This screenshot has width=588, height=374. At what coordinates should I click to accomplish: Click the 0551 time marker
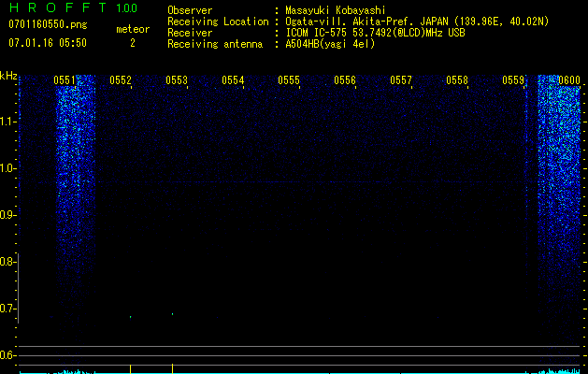[x=65, y=80]
